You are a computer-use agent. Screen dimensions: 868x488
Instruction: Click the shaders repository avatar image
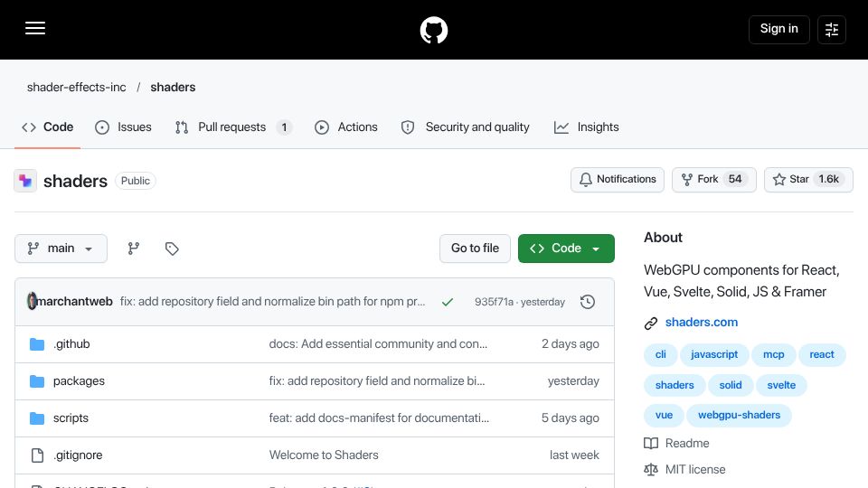25,181
